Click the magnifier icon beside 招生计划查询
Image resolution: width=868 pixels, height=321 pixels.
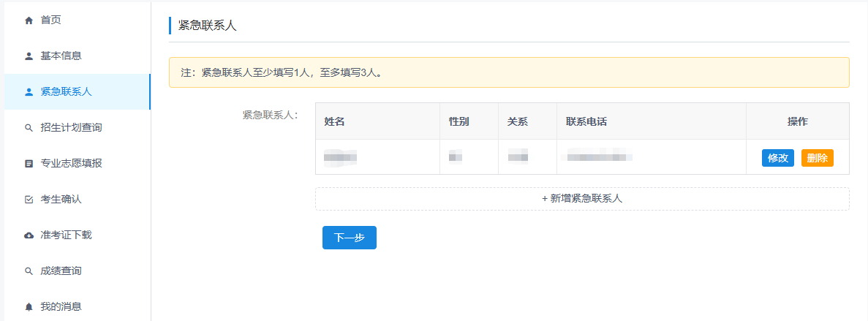point(29,128)
